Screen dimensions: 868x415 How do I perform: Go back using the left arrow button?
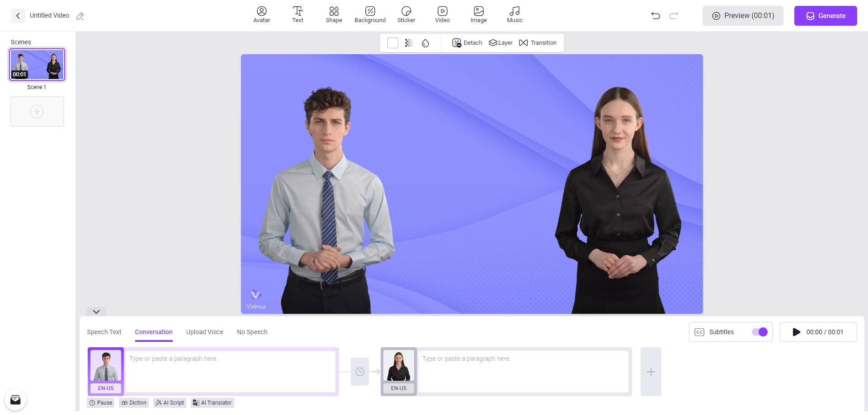point(18,16)
